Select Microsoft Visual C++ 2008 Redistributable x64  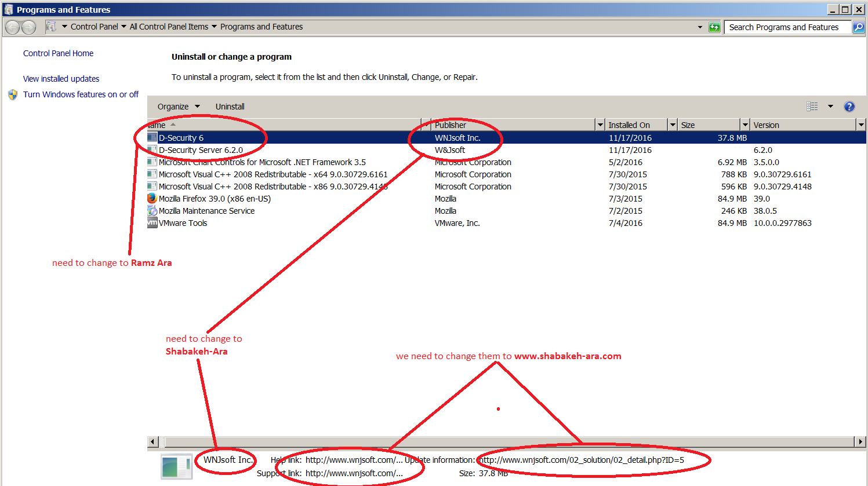point(273,174)
